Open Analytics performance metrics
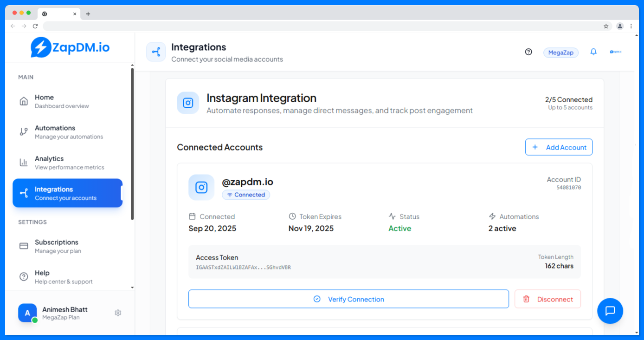The height and width of the screenshot is (340, 644). click(68, 163)
